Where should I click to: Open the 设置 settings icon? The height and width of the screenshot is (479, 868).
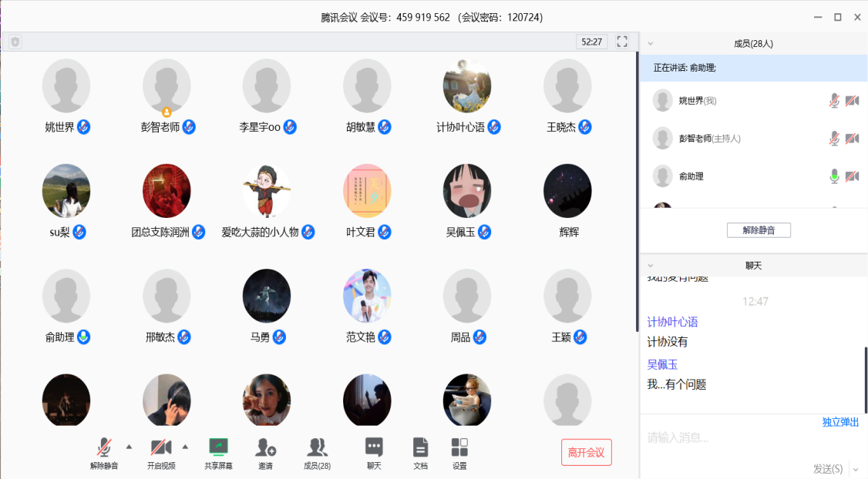[459, 447]
